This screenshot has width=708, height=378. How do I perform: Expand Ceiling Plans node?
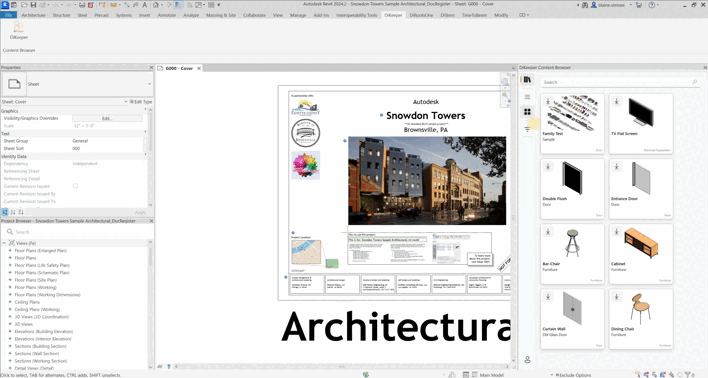click(x=10, y=302)
